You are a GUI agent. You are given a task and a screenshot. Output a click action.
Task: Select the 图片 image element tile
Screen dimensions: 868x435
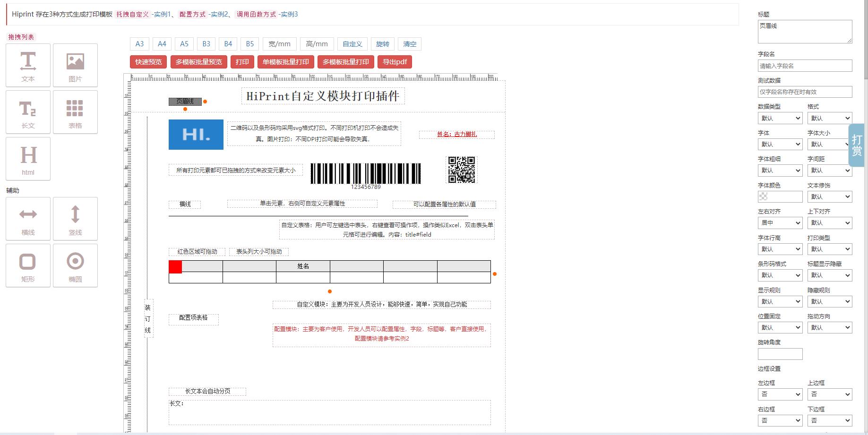[x=75, y=65]
